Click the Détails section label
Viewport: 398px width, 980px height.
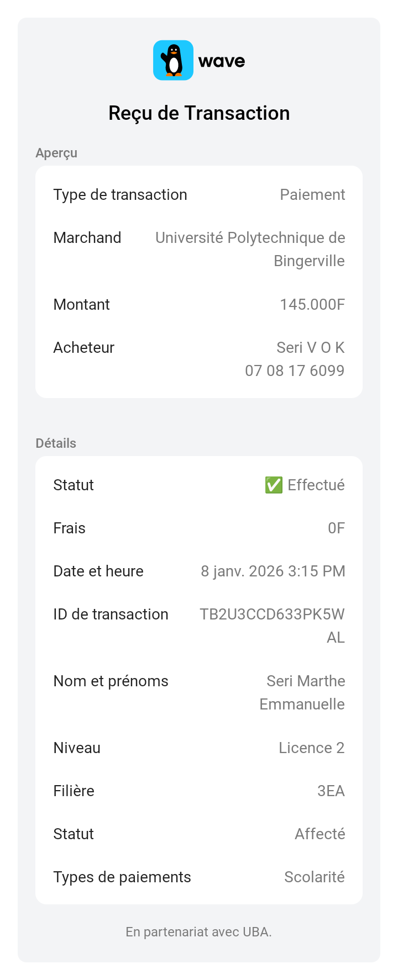pos(56,443)
